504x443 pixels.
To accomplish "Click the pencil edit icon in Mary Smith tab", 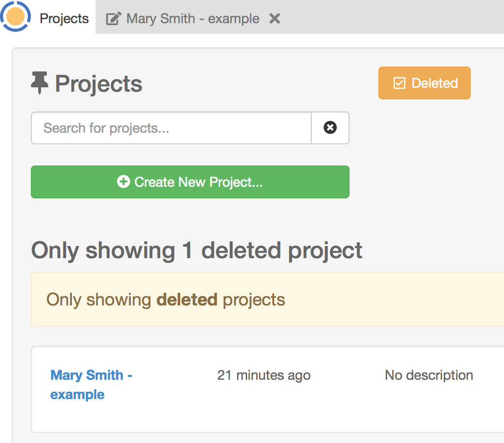I will (x=113, y=19).
